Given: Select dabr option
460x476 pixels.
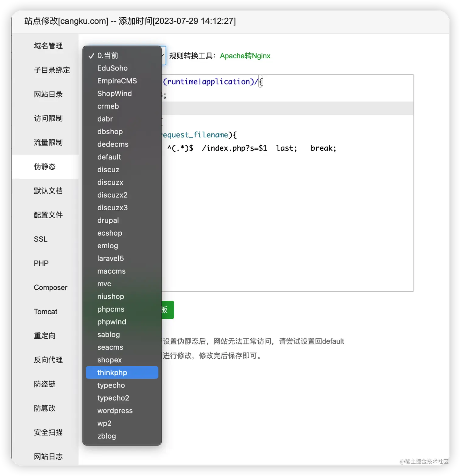Looking at the screenshot, I should [x=122, y=119].
